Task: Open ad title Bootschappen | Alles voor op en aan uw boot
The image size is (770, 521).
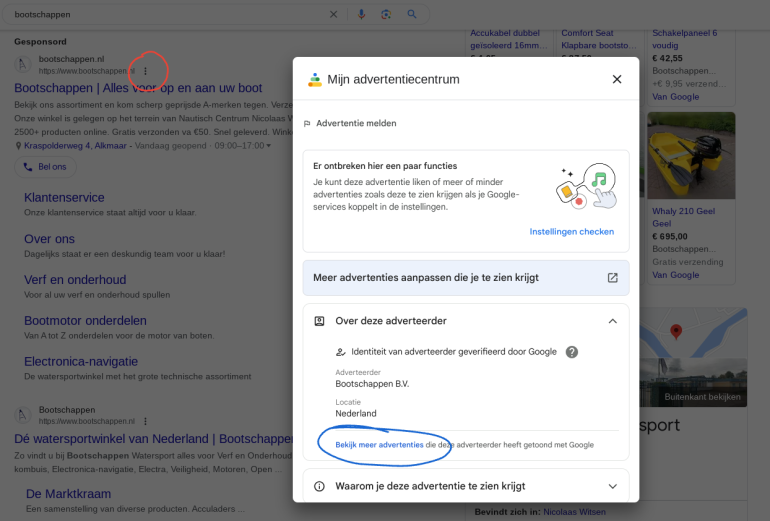Action: click(138, 88)
